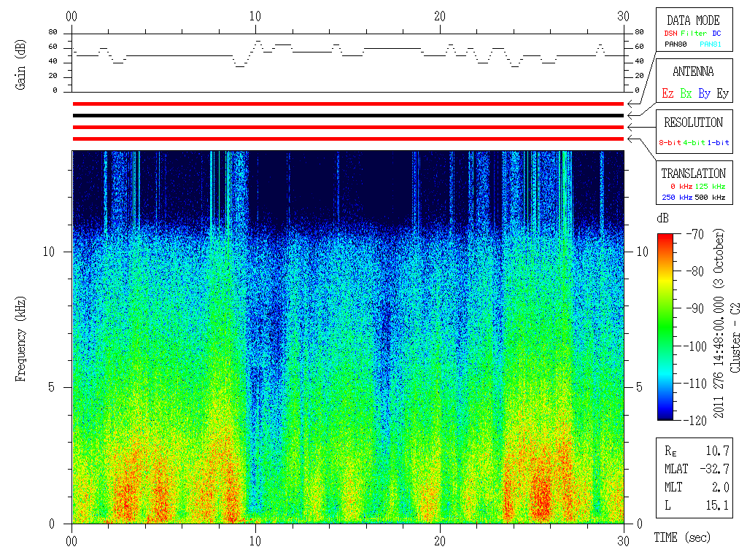Click the Cluster - C2 spacecraft label

pyautogui.click(x=735, y=338)
